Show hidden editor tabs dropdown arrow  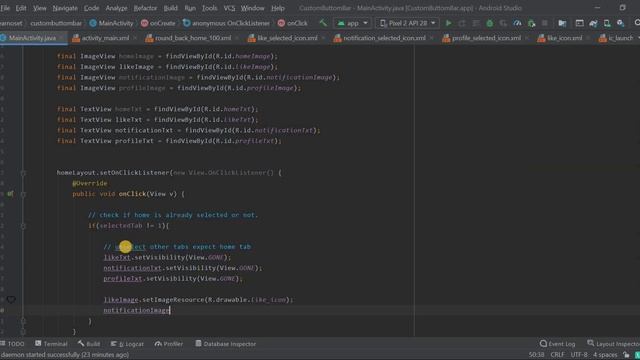click(x=638, y=38)
